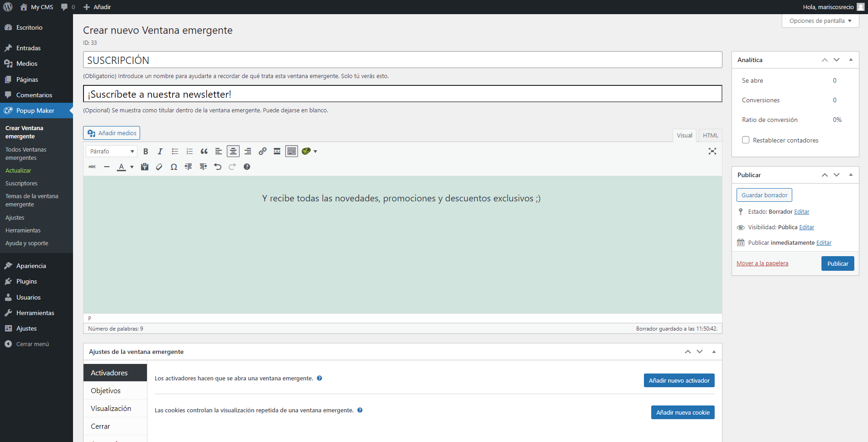Insert a bulleted list
Screen dimensions: 868x442
[175, 151]
